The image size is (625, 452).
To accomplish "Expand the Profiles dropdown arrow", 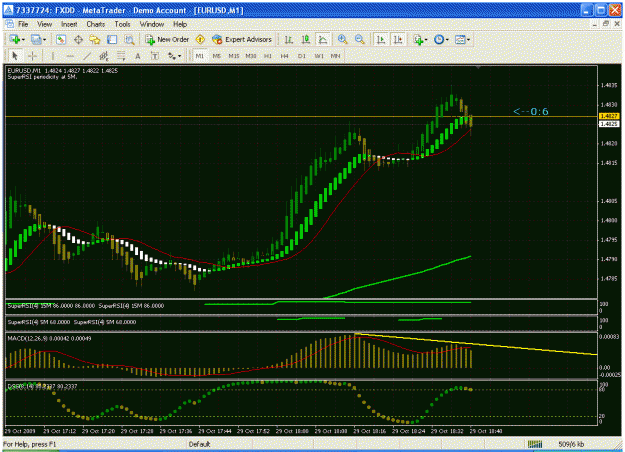I will (x=44, y=40).
